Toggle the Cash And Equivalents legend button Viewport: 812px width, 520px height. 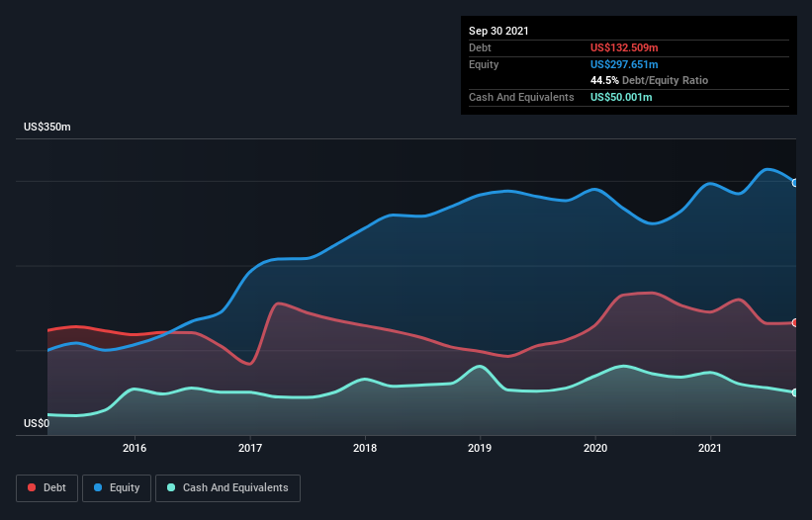pos(227,488)
